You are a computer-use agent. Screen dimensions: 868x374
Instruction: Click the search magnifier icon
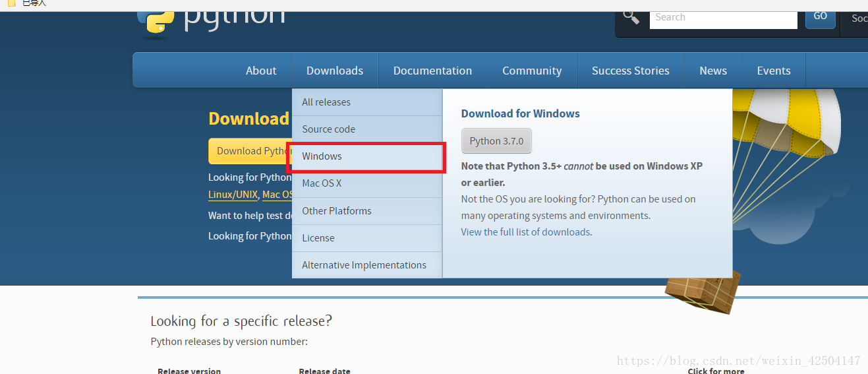point(631,17)
